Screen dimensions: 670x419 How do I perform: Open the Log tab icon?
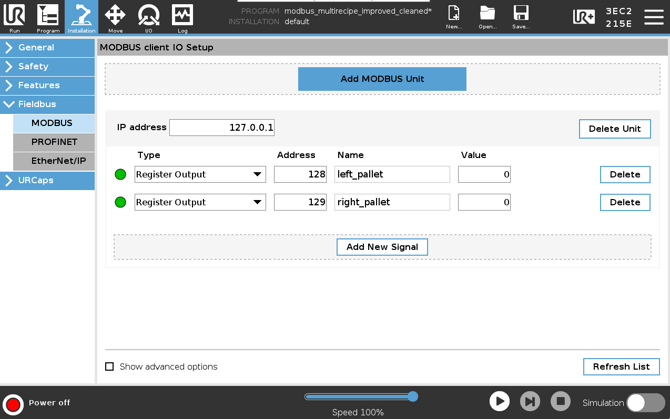tap(182, 17)
